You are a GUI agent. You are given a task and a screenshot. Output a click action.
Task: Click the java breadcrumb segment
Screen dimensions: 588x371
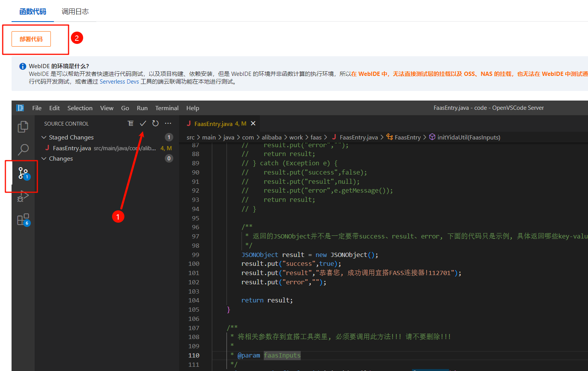(x=229, y=137)
